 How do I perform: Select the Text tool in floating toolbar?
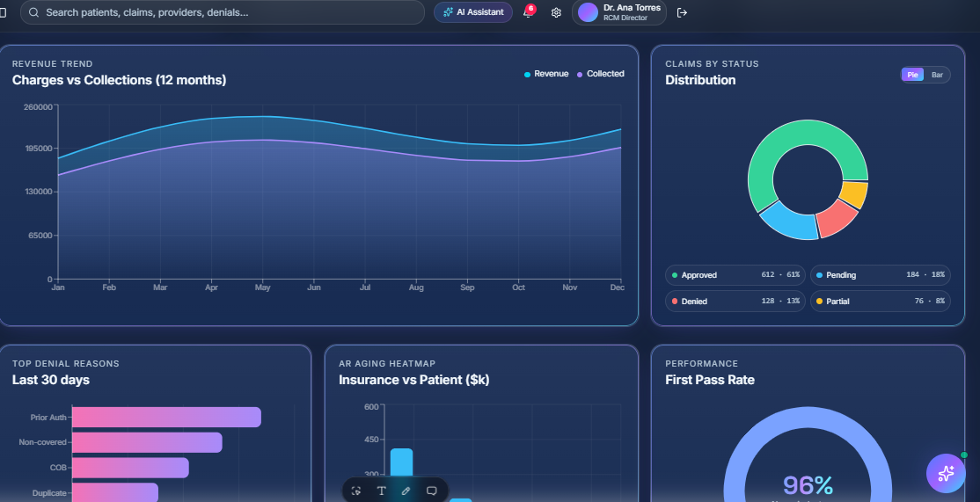[381, 491]
